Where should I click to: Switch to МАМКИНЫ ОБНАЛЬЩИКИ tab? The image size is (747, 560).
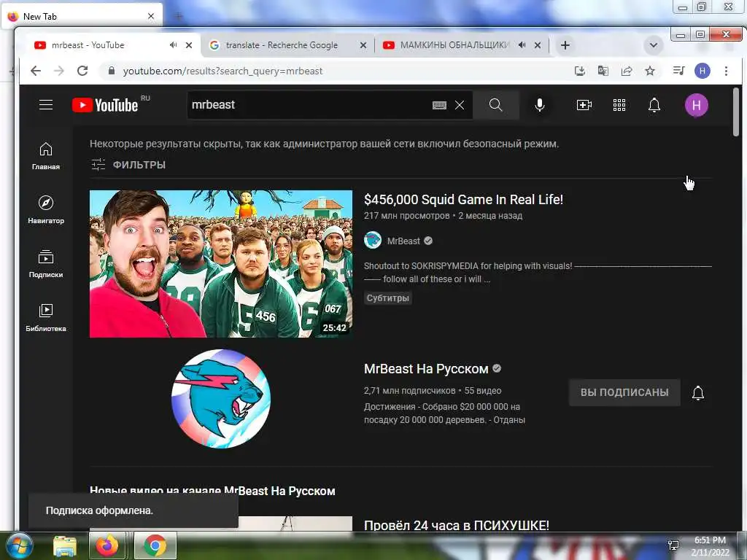tap(461, 44)
